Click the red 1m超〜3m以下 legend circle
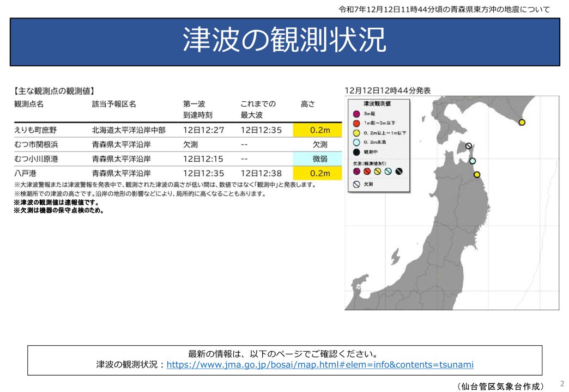Screen dimensions: 569x392 [x=356, y=124]
